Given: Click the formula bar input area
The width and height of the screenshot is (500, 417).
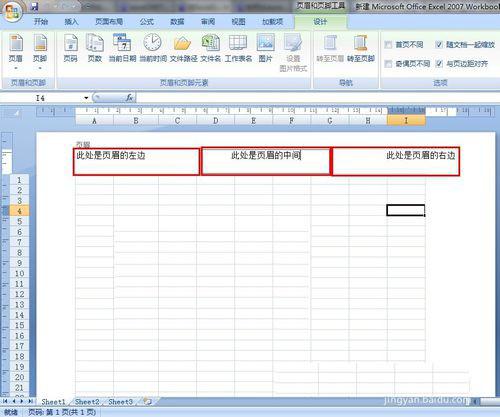Looking at the screenshot, I should pos(317,98).
